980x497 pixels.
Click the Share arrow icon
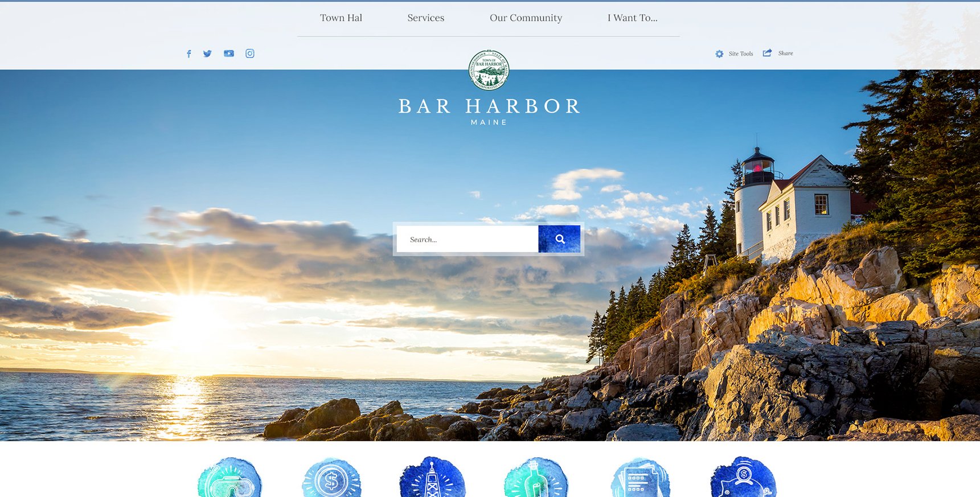point(768,53)
